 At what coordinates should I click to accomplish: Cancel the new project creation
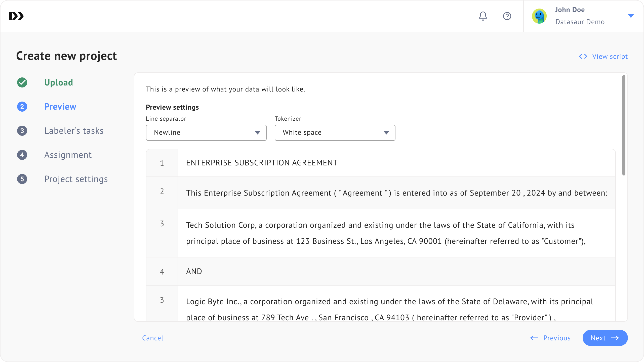pyautogui.click(x=153, y=338)
